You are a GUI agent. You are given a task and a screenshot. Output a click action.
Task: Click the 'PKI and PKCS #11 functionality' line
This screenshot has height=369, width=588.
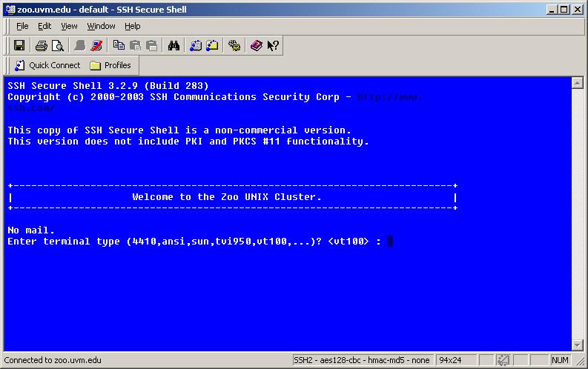188,142
